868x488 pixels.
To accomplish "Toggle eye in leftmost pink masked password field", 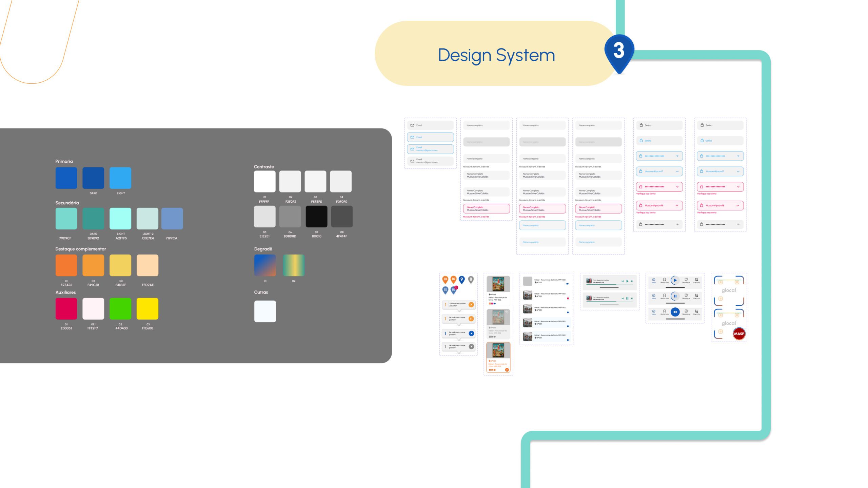I will [x=677, y=187].
